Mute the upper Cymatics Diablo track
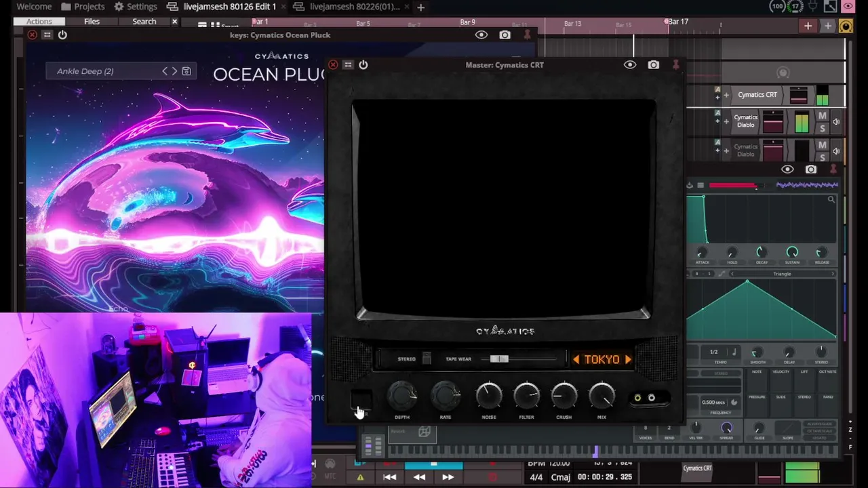Image resolution: width=868 pixels, height=488 pixels. (x=823, y=117)
